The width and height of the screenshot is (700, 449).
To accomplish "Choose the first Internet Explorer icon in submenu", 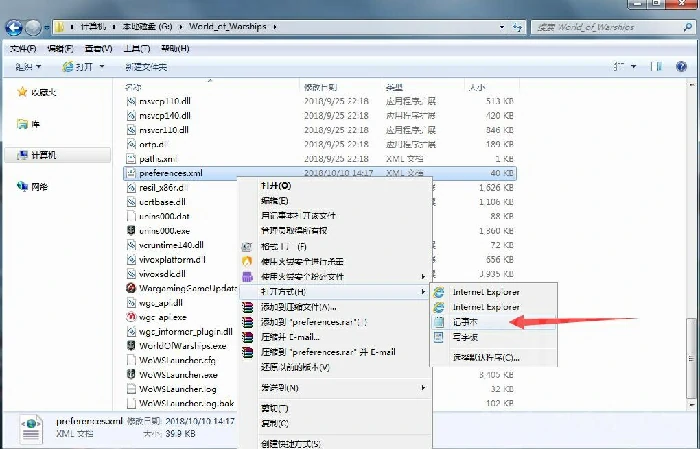I will [x=441, y=292].
